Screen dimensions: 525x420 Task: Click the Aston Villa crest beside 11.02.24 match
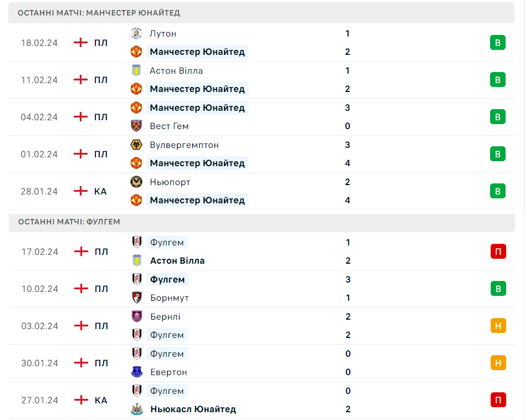(x=136, y=70)
